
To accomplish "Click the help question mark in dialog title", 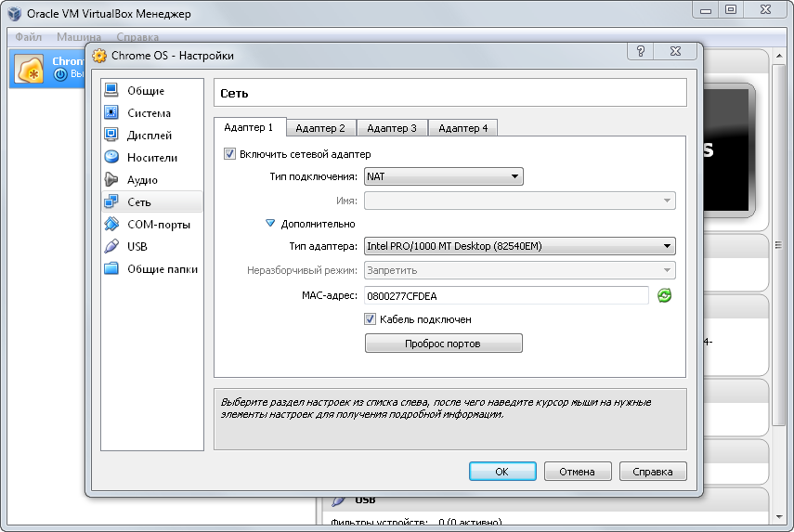I will tap(641, 51).
